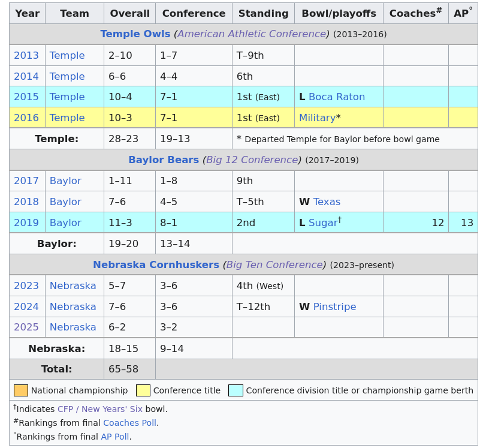Open the 2025 Nebraska year link
The image size is (480, 448).
(x=26, y=327)
